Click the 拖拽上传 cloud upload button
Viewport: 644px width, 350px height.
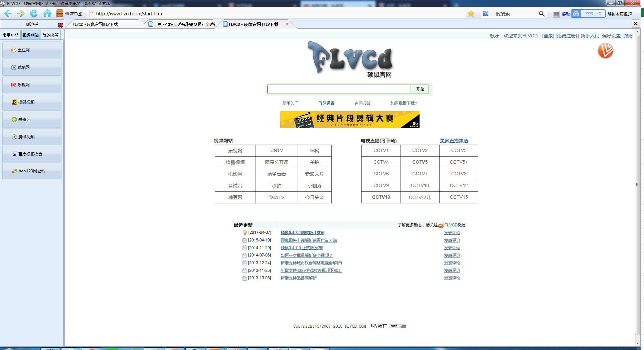(588, 14)
